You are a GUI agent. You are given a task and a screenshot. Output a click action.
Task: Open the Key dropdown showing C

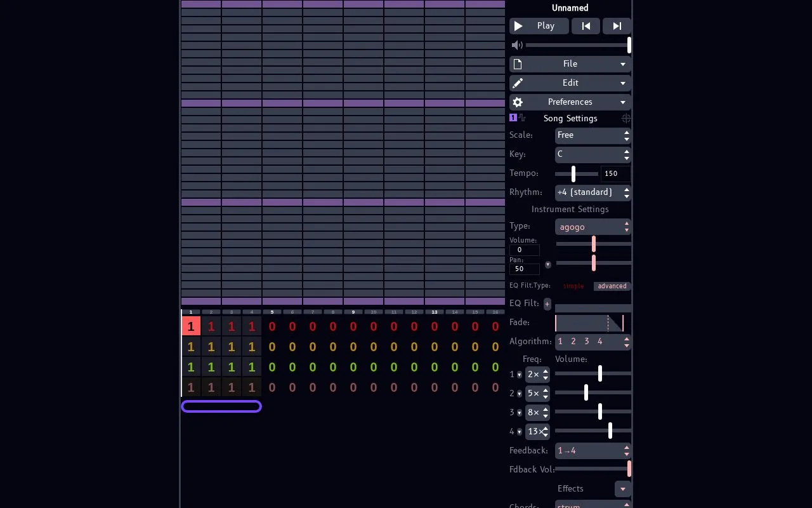click(593, 154)
